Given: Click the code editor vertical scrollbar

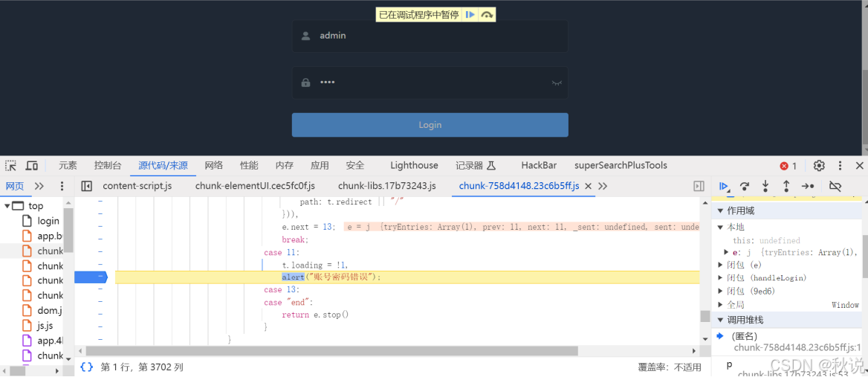Looking at the screenshot, I should pyautogui.click(x=705, y=316).
